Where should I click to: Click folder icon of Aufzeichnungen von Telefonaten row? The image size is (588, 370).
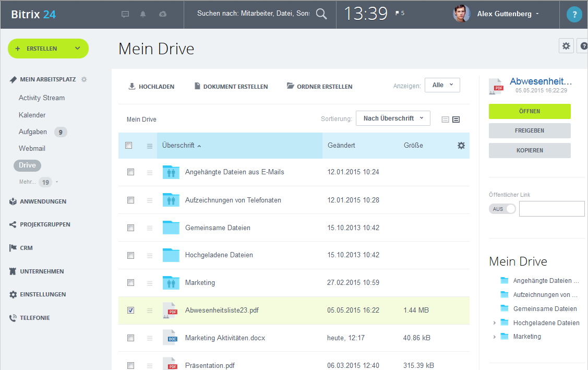tap(171, 200)
